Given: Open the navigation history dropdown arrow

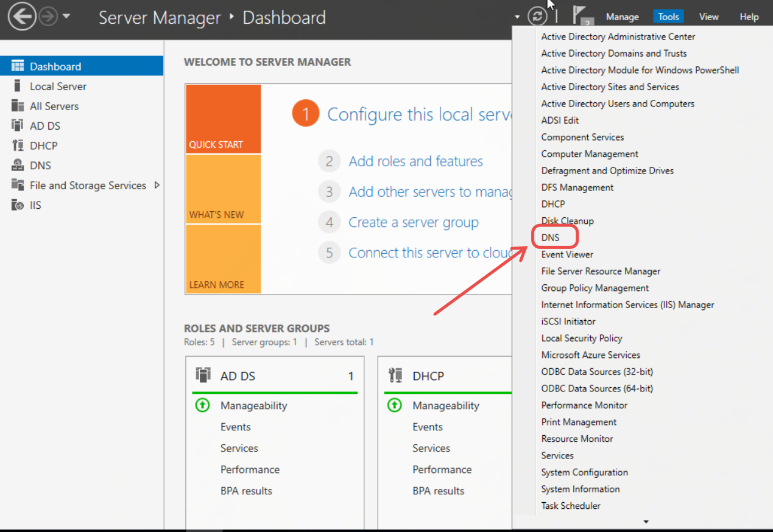Looking at the screenshot, I should pos(66,17).
